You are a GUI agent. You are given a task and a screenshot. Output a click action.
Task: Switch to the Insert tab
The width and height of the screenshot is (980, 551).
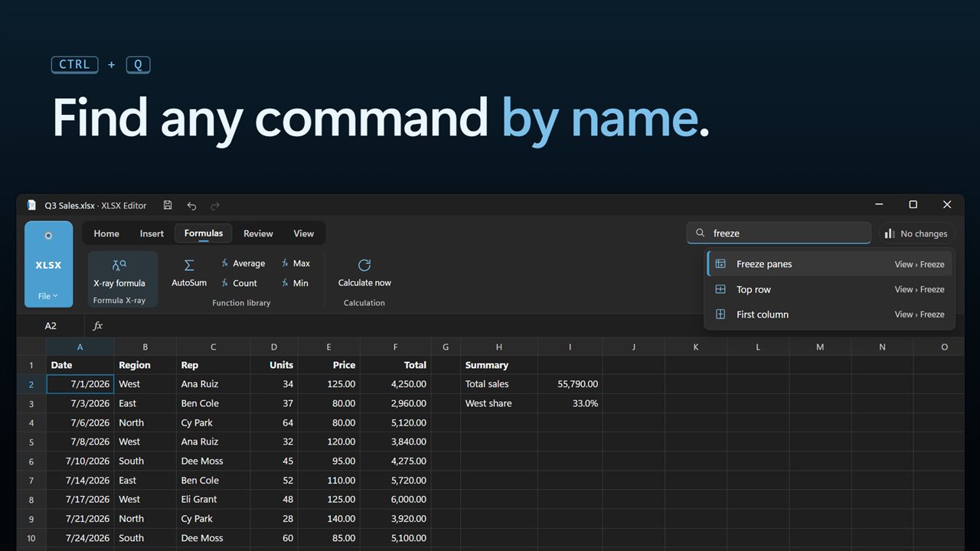152,233
